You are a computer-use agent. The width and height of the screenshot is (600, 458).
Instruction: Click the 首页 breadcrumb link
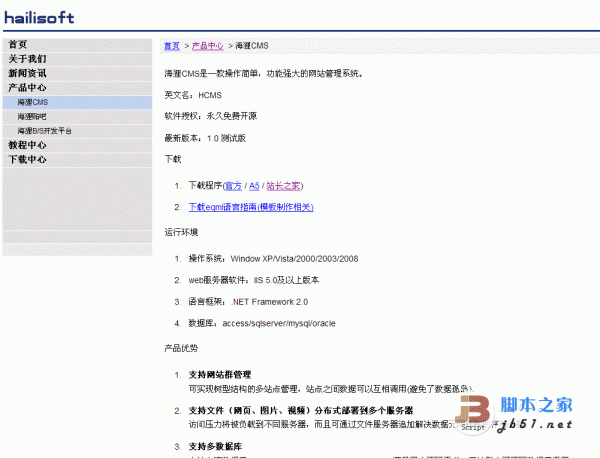click(x=172, y=46)
